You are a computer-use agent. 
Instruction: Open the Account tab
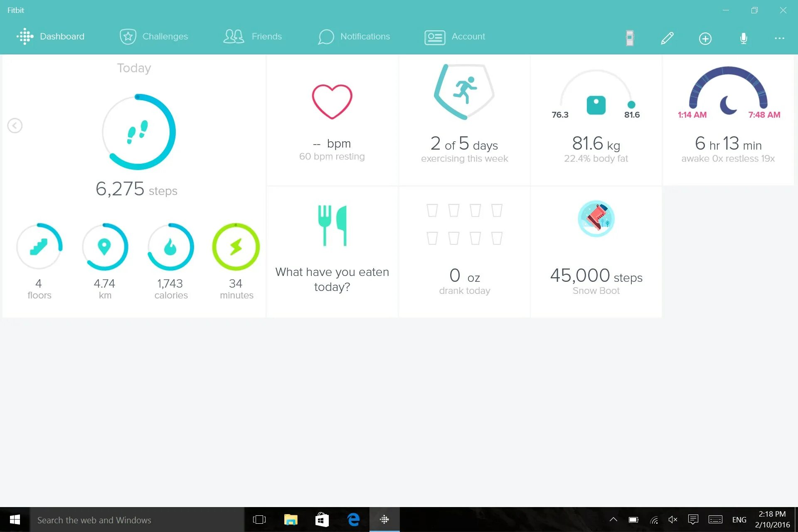[x=455, y=37]
